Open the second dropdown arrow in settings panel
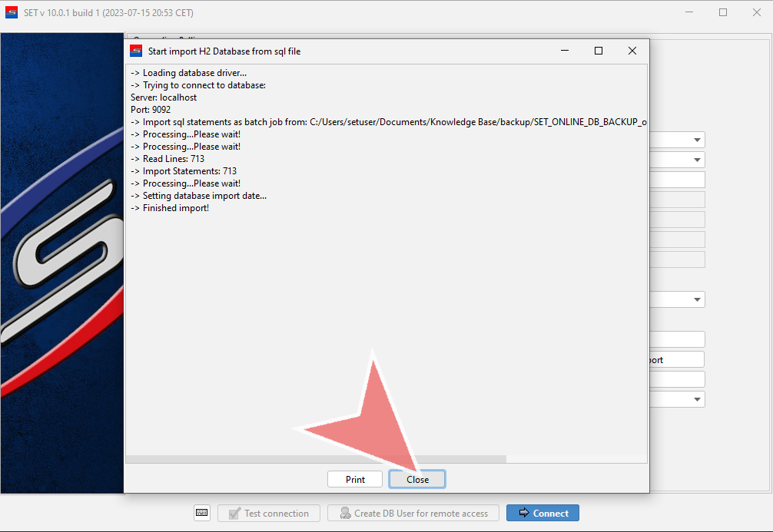The height and width of the screenshot is (532, 773). (x=697, y=160)
